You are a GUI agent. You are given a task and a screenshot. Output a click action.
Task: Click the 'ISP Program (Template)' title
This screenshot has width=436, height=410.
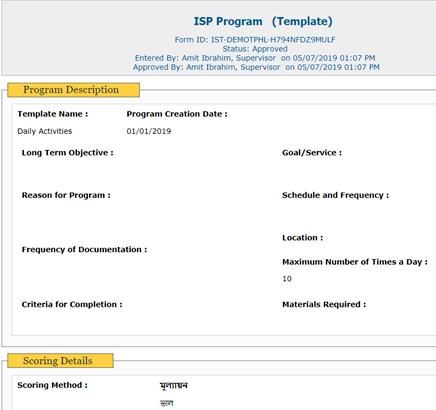(x=263, y=22)
